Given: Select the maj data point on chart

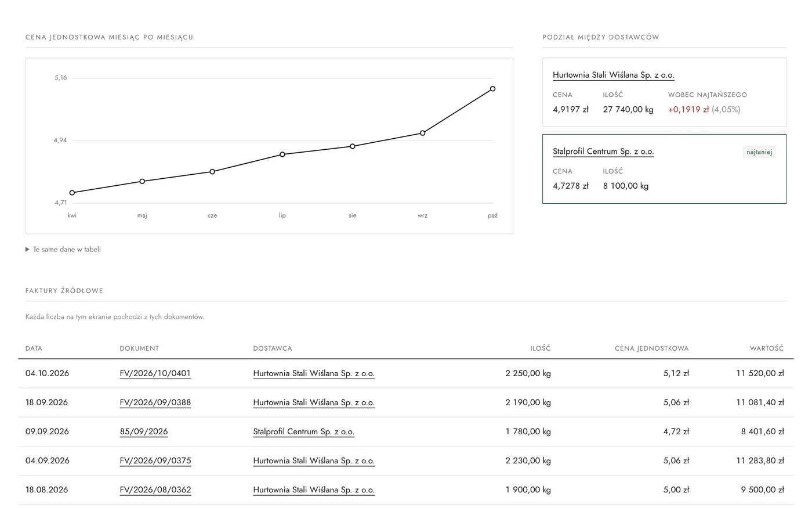Looking at the screenshot, I should click(x=142, y=181).
